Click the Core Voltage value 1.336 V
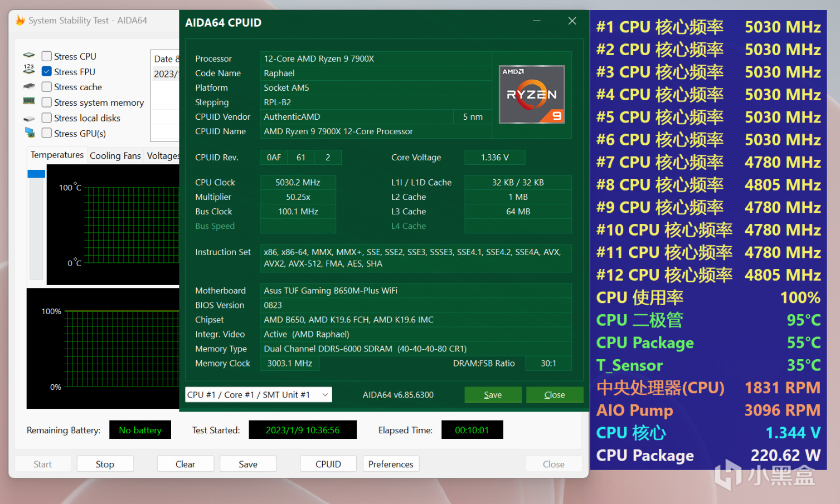This screenshot has width=840, height=504. click(x=495, y=158)
